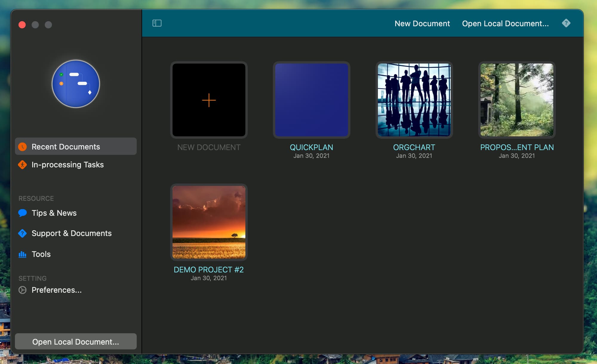The height and width of the screenshot is (364, 597).
Task: Click the QuickPlan app logo
Action: (x=76, y=84)
